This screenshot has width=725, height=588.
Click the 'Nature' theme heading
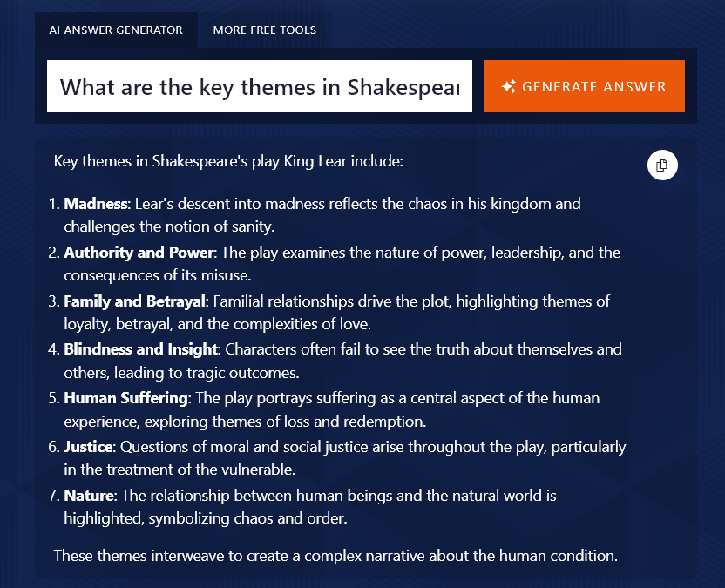[89, 496]
